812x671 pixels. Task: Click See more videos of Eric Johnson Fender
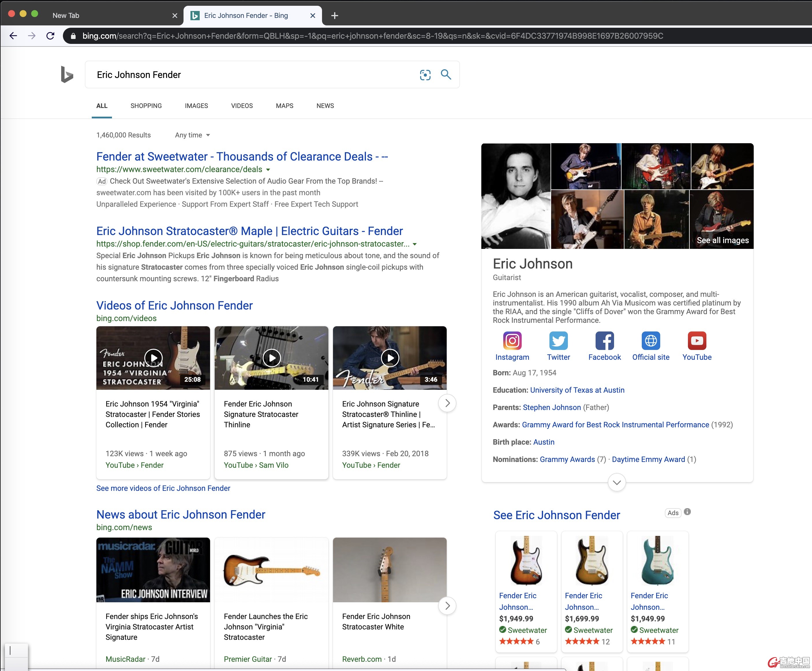click(x=163, y=488)
